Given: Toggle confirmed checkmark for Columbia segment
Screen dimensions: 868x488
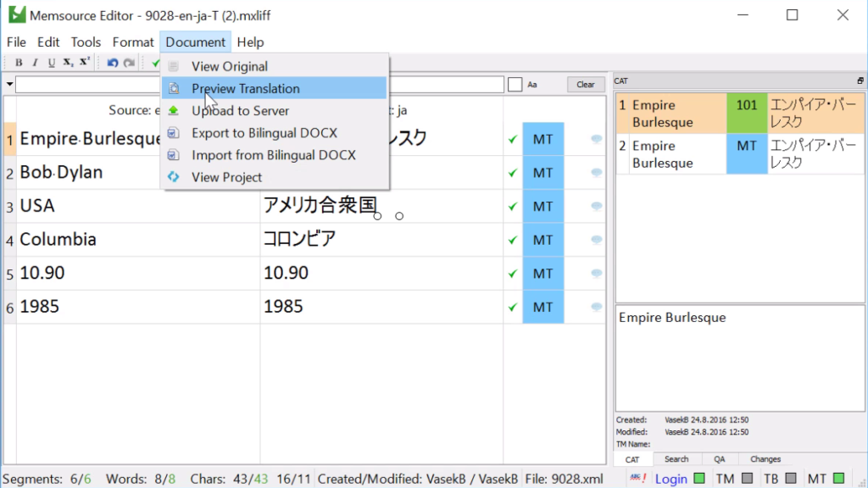Looking at the screenshot, I should click(513, 240).
